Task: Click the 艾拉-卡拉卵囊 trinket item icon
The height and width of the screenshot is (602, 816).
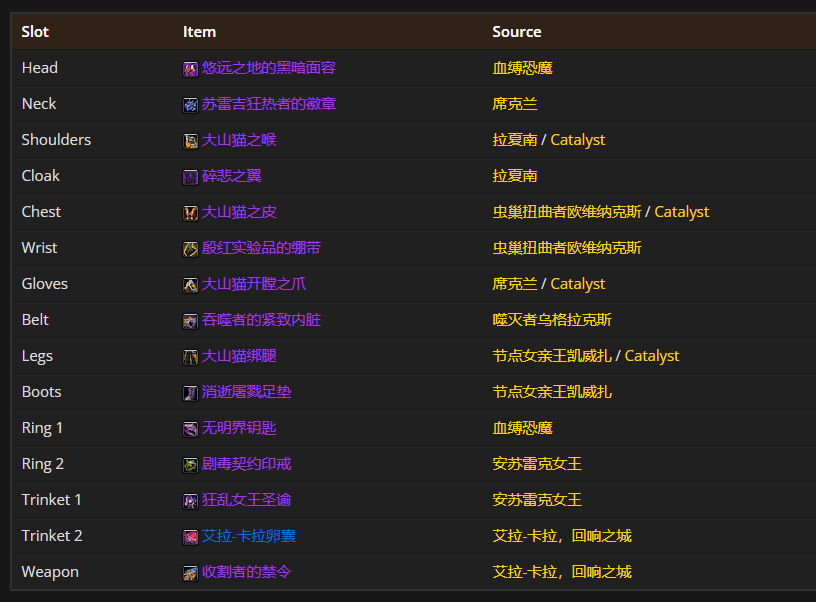Action: pos(190,536)
